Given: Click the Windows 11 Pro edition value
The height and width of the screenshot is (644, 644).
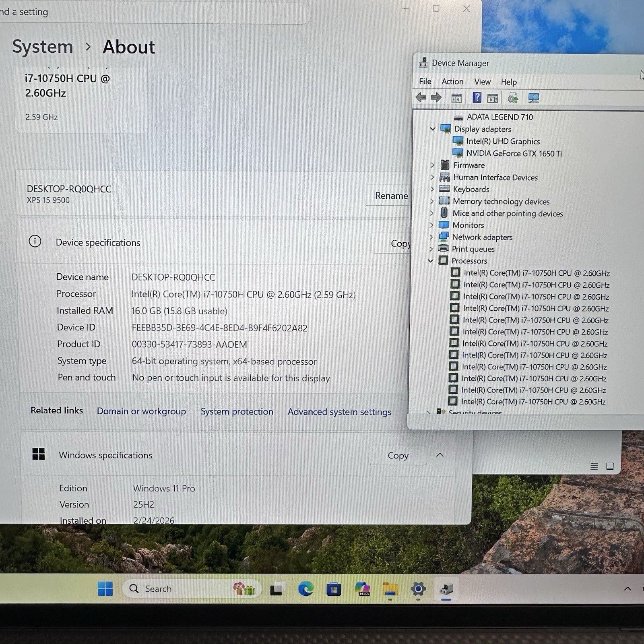Looking at the screenshot, I should pos(164,488).
